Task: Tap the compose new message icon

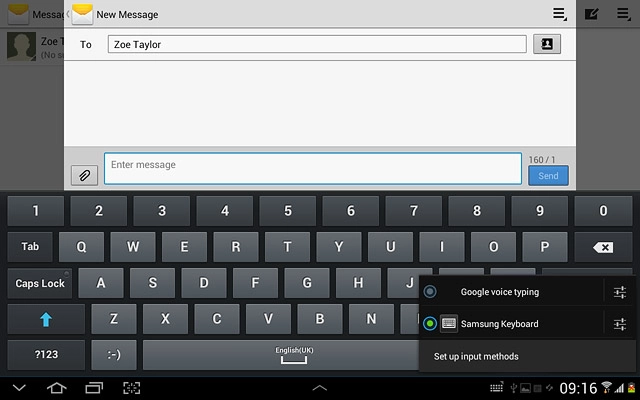Action: [591, 14]
